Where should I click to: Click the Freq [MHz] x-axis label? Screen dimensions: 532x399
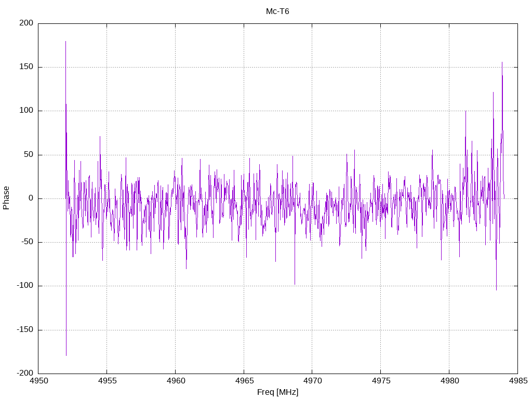click(x=277, y=392)
